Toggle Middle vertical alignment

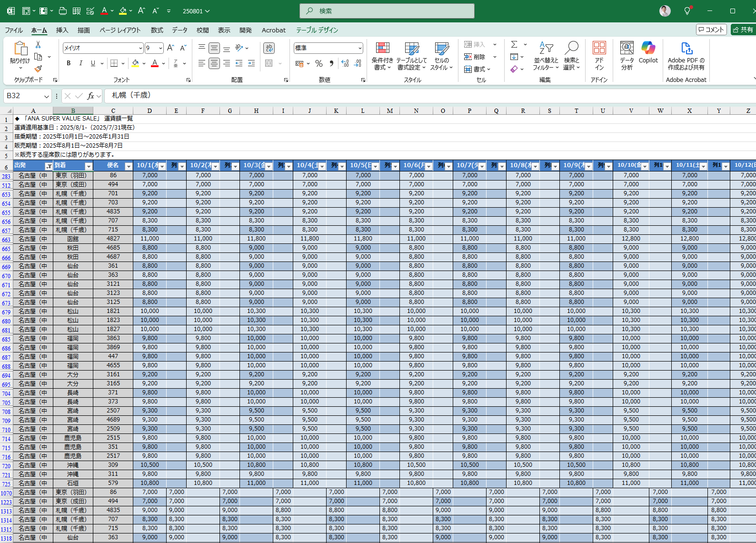pos(214,48)
